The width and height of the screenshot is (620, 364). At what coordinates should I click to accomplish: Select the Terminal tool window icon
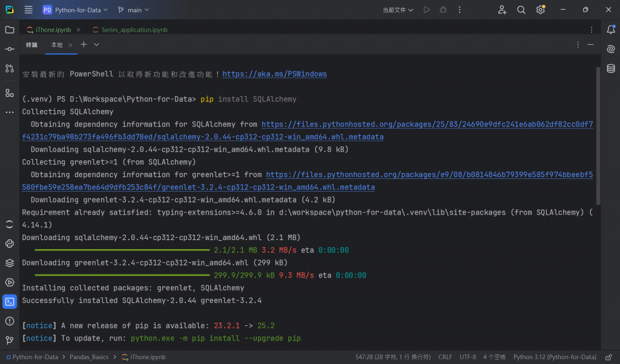coord(10,302)
